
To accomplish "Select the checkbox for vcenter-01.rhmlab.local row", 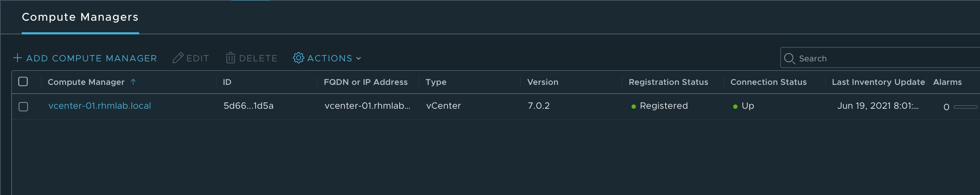I will pyautogui.click(x=23, y=107).
